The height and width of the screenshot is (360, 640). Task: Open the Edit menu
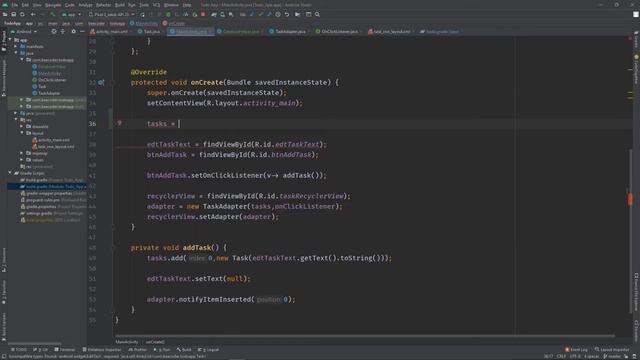coord(25,5)
